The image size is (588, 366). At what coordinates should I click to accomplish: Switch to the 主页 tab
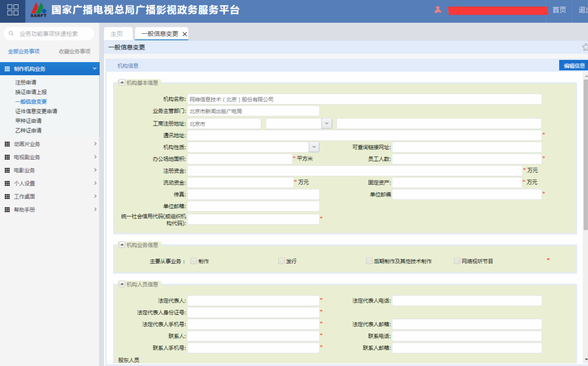tap(118, 33)
